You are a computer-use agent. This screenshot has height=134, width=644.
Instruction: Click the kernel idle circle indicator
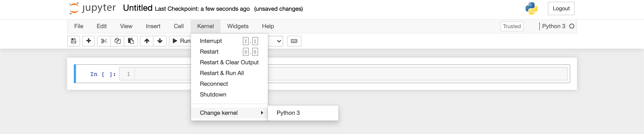coord(572,26)
